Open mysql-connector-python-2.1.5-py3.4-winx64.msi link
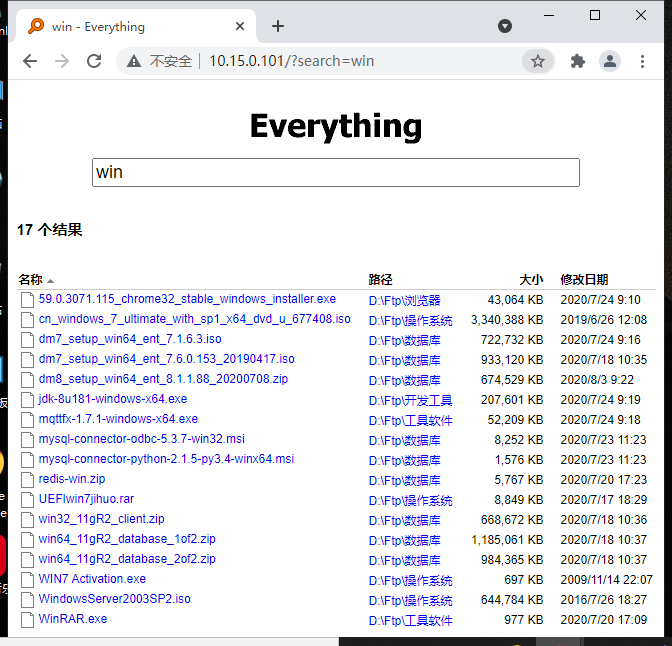Screen dimensions: 672x646 166,459
